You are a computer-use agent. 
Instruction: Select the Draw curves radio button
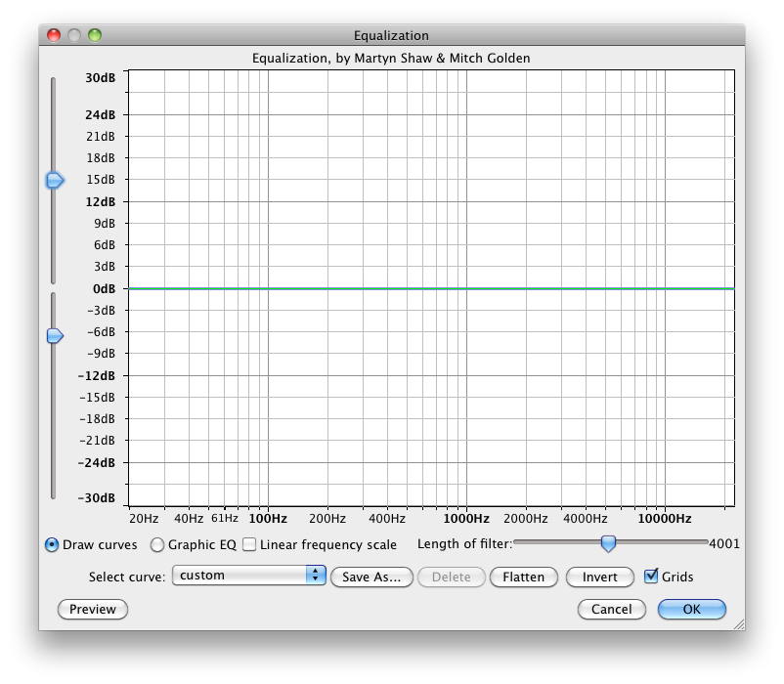[52, 544]
